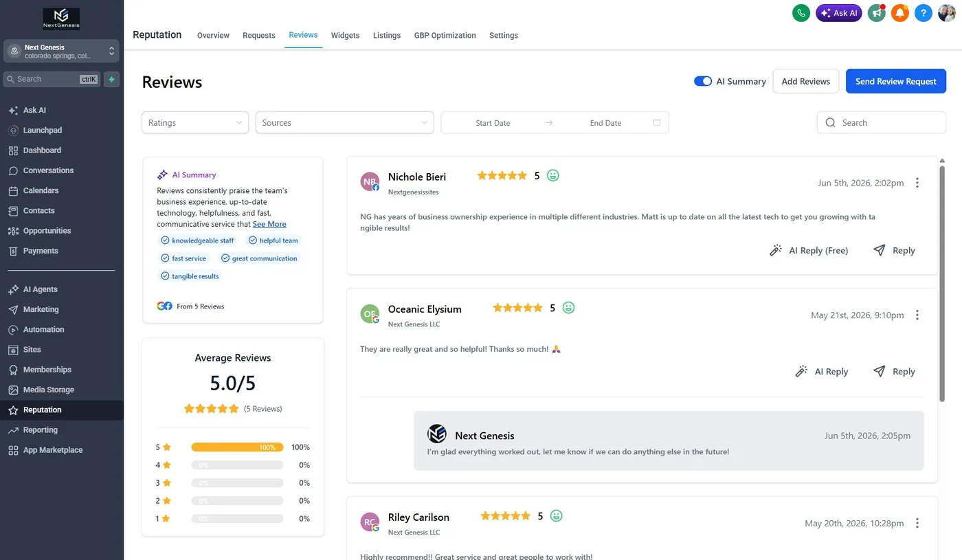Click the NextGenesis logo

pyautogui.click(x=61, y=19)
